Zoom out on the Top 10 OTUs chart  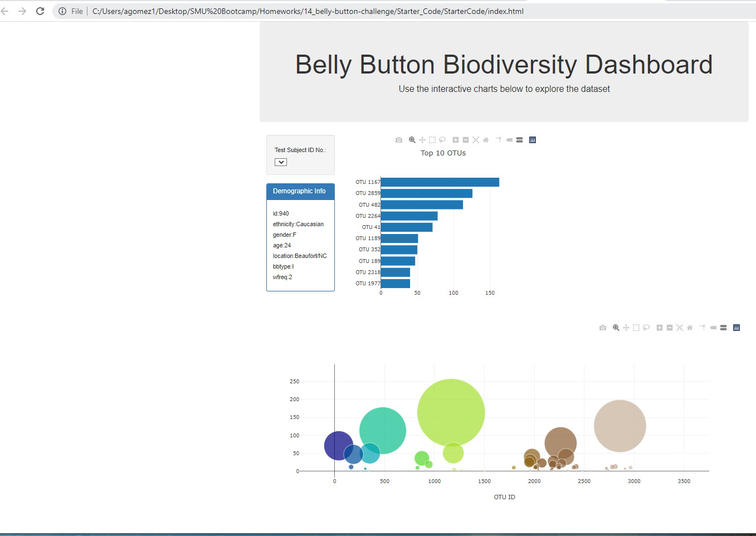[466, 139]
